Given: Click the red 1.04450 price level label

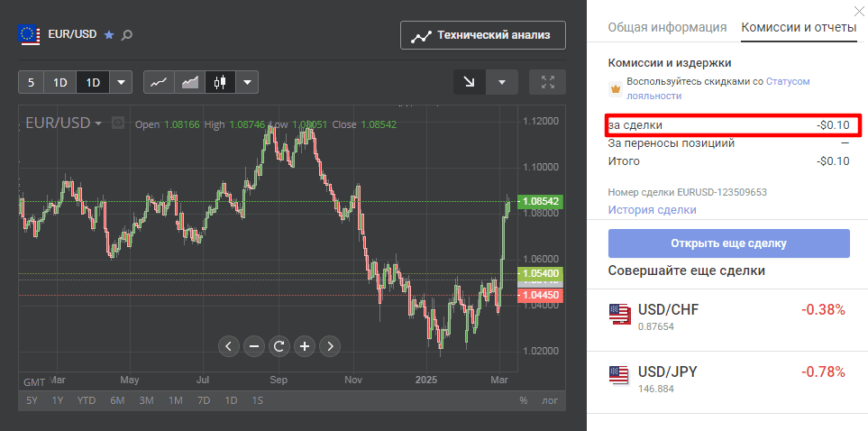Looking at the screenshot, I should point(540,296).
